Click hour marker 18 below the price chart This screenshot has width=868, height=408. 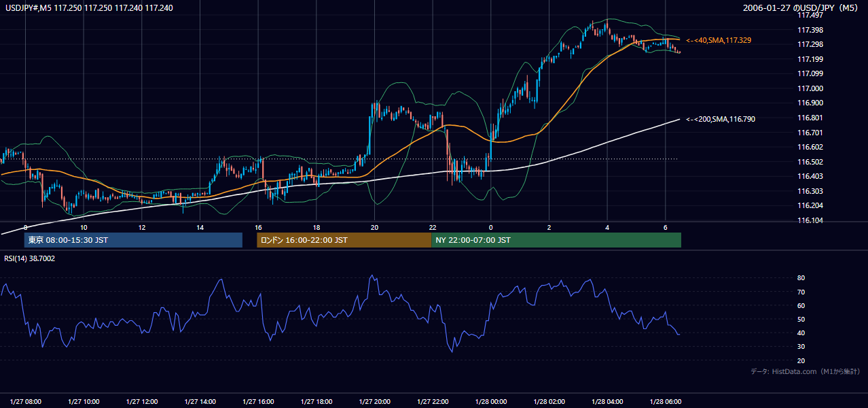point(317,228)
